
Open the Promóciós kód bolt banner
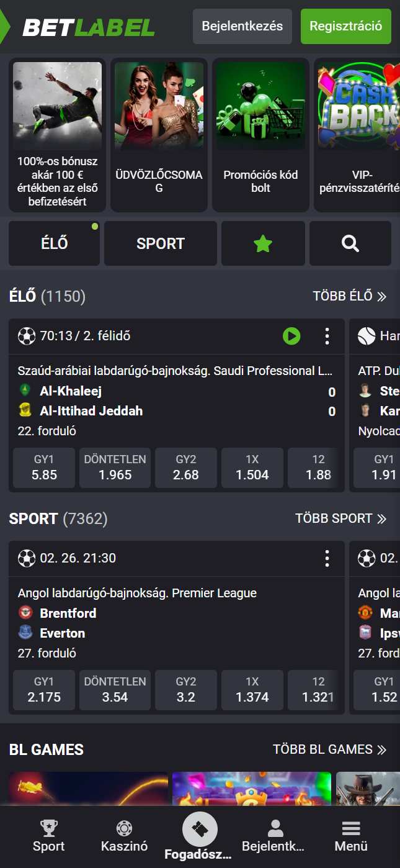(x=260, y=136)
